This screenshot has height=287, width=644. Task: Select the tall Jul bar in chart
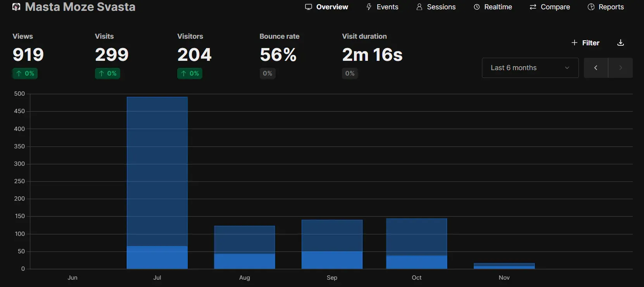coord(157,174)
